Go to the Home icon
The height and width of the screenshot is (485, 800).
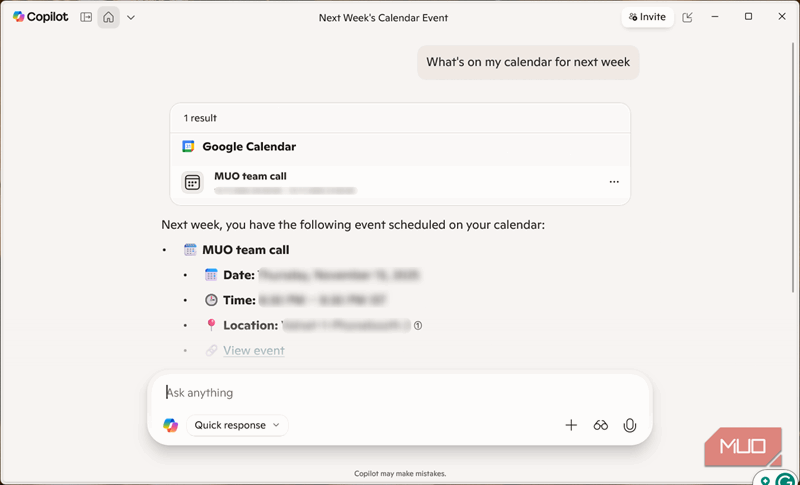click(x=108, y=17)
